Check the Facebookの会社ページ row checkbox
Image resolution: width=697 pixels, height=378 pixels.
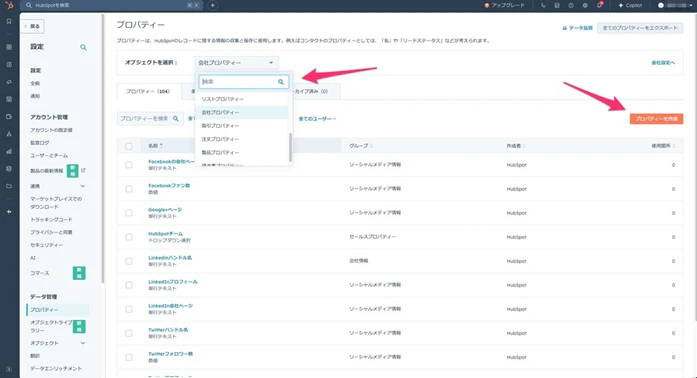click(x=129, y=165)
